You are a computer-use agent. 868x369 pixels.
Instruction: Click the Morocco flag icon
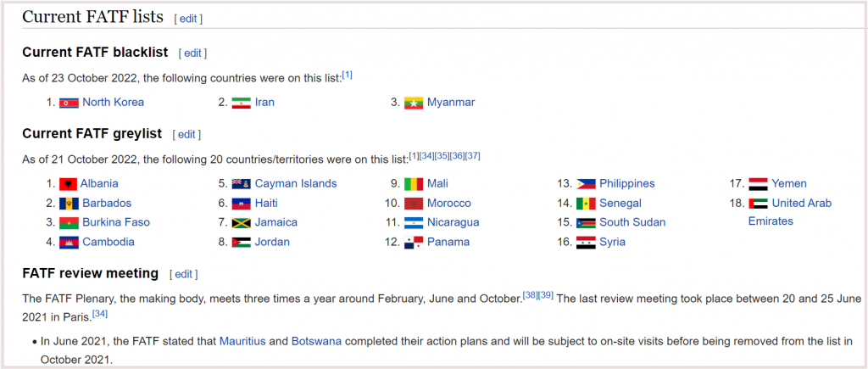coord(414,204)
